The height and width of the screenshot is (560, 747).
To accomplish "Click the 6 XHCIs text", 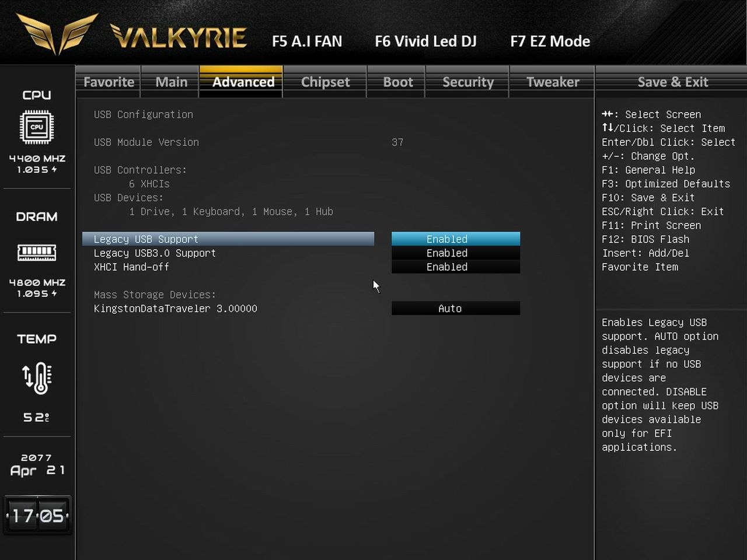I will 149,184.
